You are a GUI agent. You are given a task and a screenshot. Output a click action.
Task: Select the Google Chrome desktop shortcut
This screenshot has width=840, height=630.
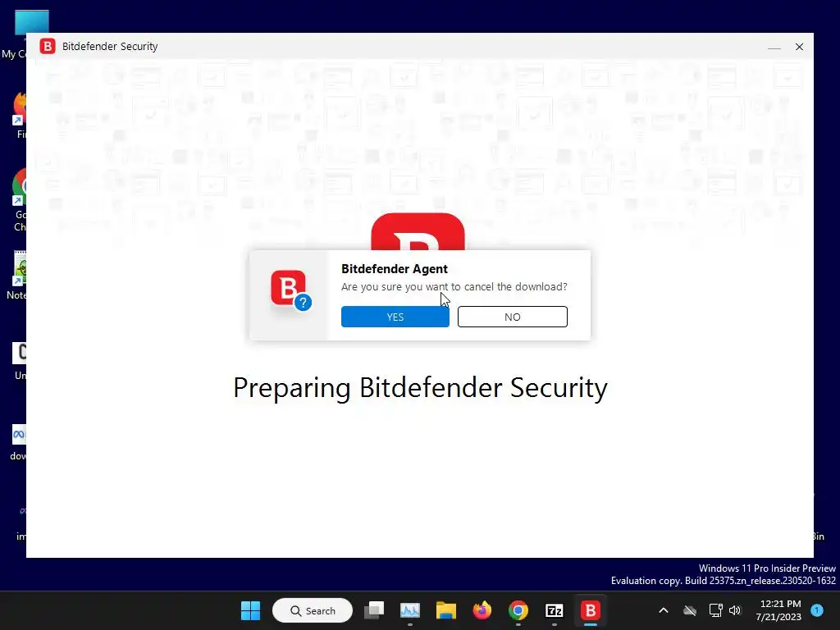(20, 199)
